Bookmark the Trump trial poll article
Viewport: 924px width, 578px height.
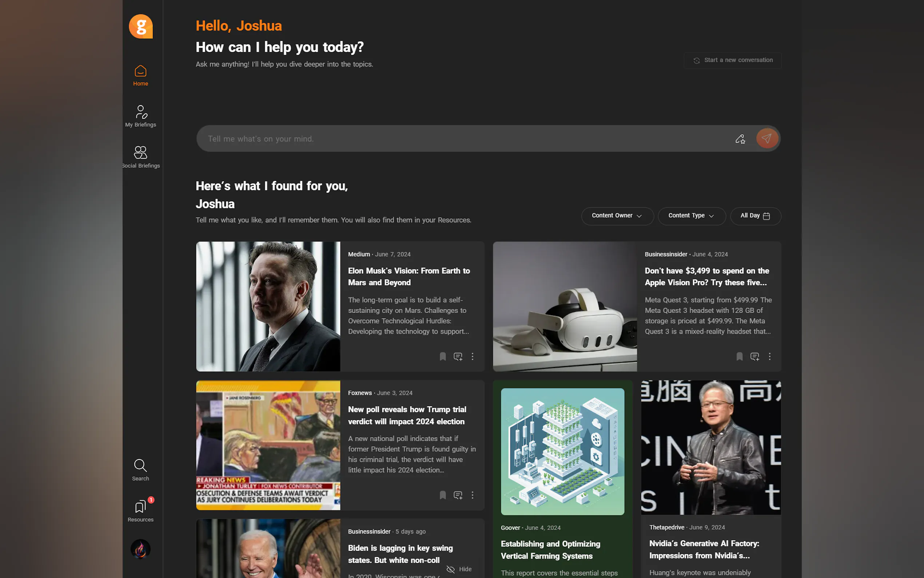point(443,495)
